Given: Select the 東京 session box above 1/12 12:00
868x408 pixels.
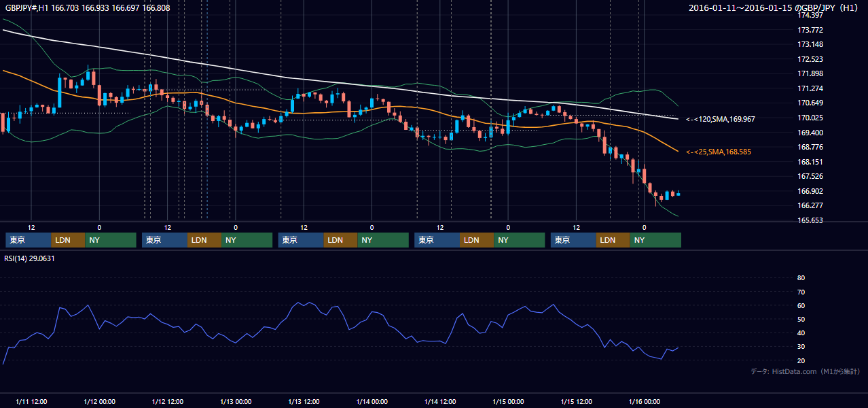Looking at the screenshot, I should [x=165, y=240].
